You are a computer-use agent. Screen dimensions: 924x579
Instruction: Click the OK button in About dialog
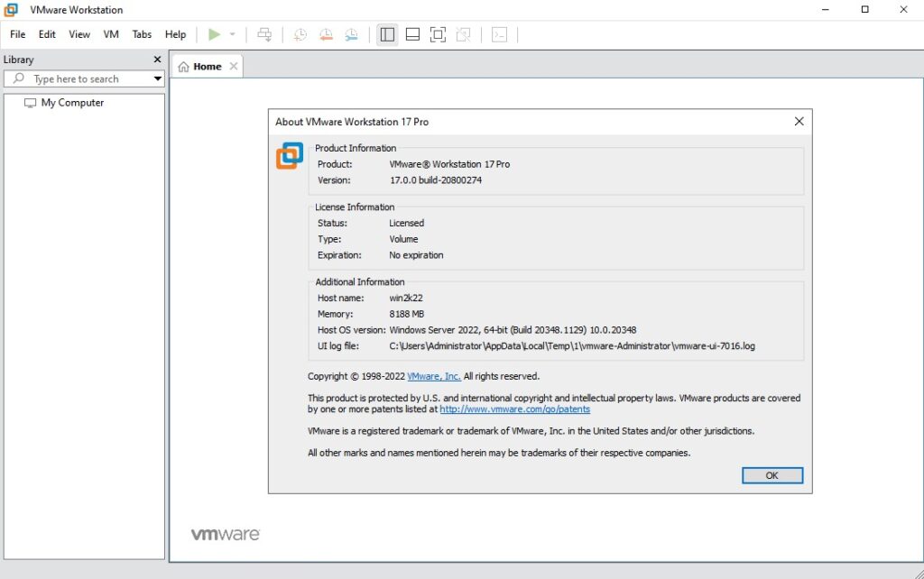coord(772,475)
